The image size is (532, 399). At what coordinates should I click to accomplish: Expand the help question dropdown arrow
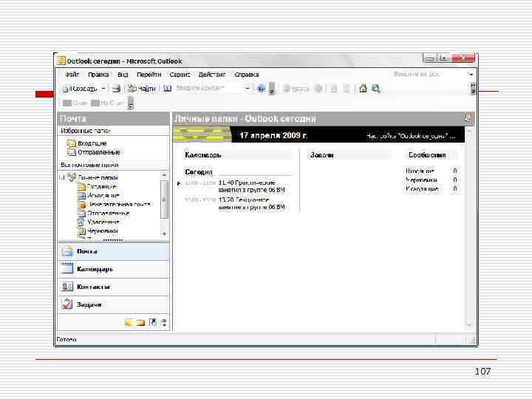pos(471,74)
